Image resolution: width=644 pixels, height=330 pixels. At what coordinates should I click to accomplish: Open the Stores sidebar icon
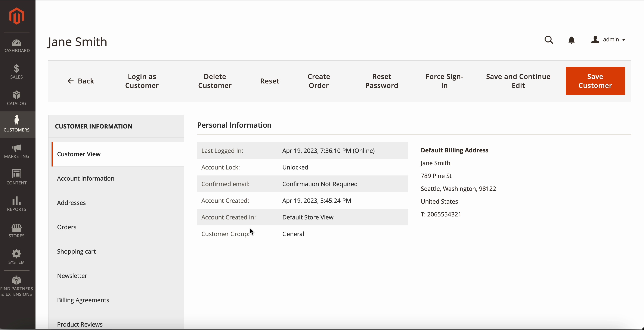point(16,230)
